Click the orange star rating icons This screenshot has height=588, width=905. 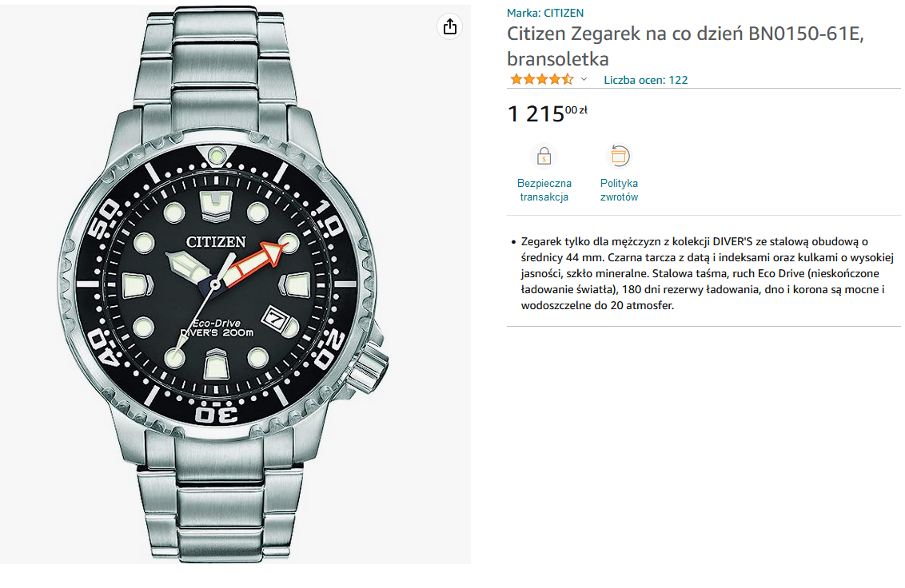click(x=541, y=79)
